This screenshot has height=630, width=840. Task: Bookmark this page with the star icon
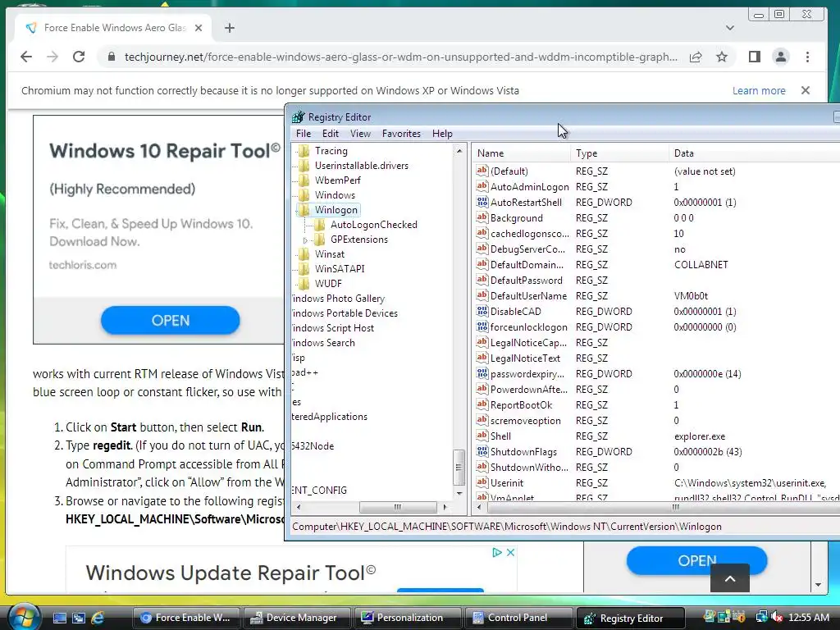(722, 57)
